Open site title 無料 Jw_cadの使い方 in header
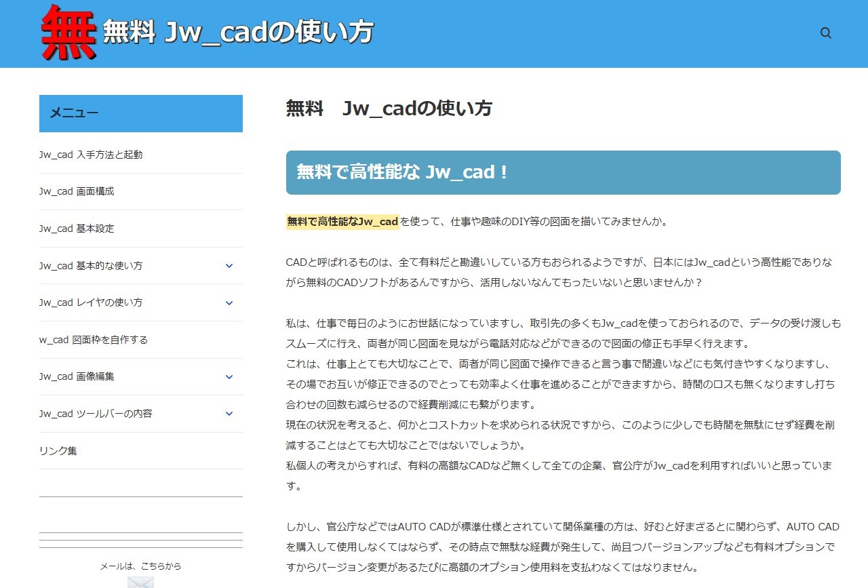 [x=238, y=33]
